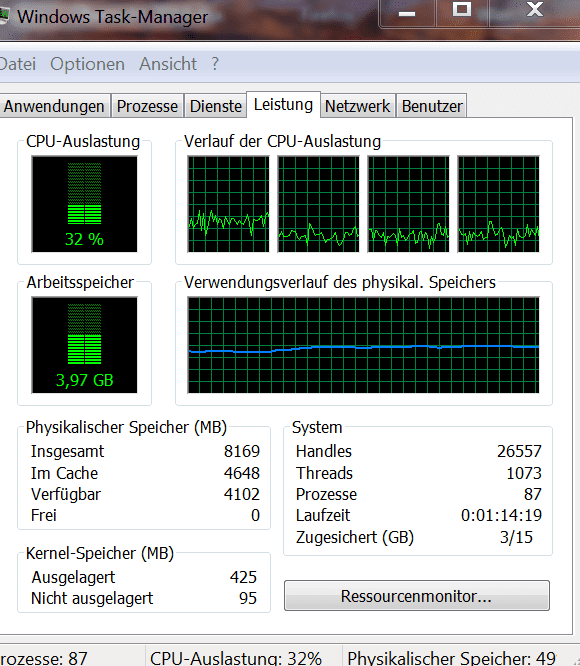This screenshot has height=666, width=580.
Task: Open the Ressourcenmonitor
Action: 417,595
